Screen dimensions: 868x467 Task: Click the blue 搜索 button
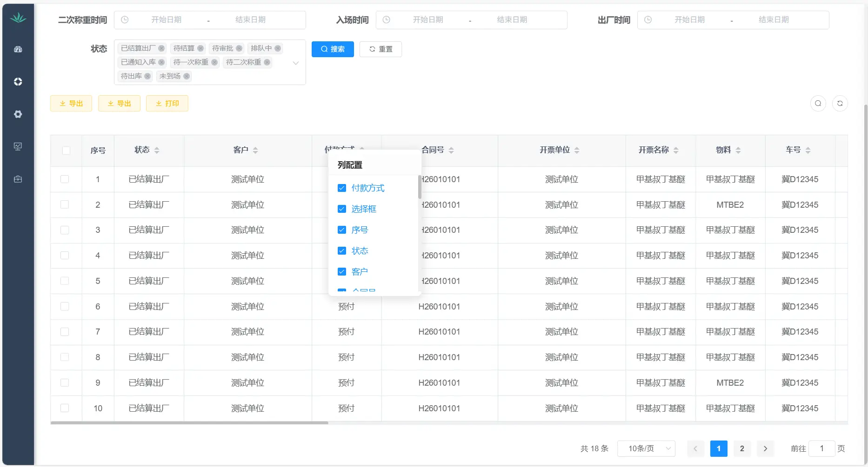click(333, 49)
